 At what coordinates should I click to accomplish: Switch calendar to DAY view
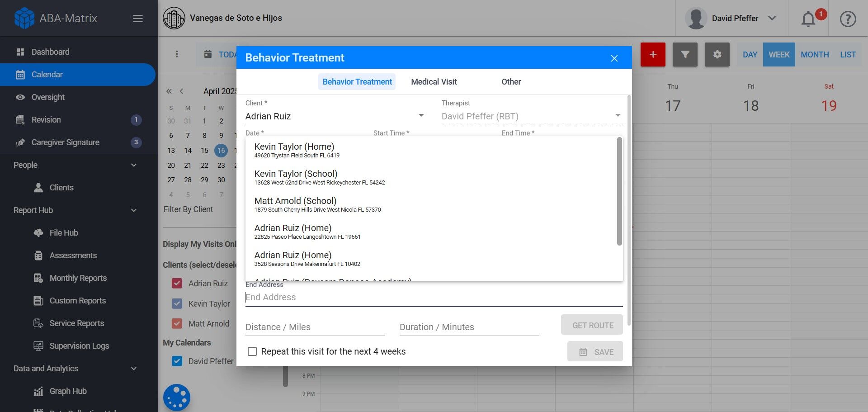tap(750, 55)
